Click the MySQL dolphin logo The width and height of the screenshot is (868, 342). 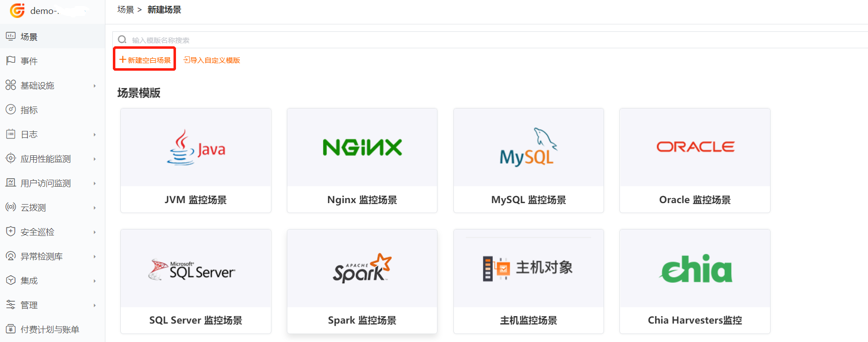(x=528, y=147)
